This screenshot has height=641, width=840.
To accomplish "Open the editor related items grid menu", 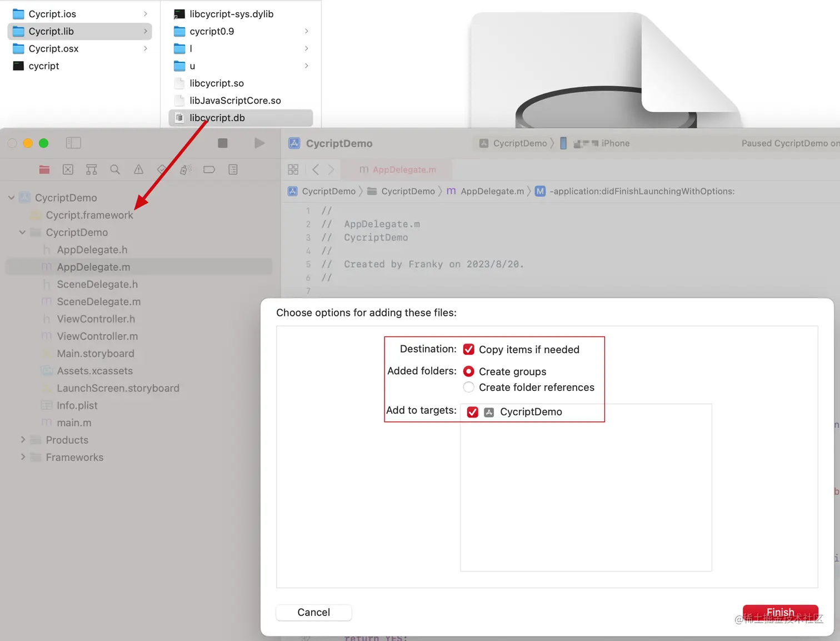I will (293, 170).
